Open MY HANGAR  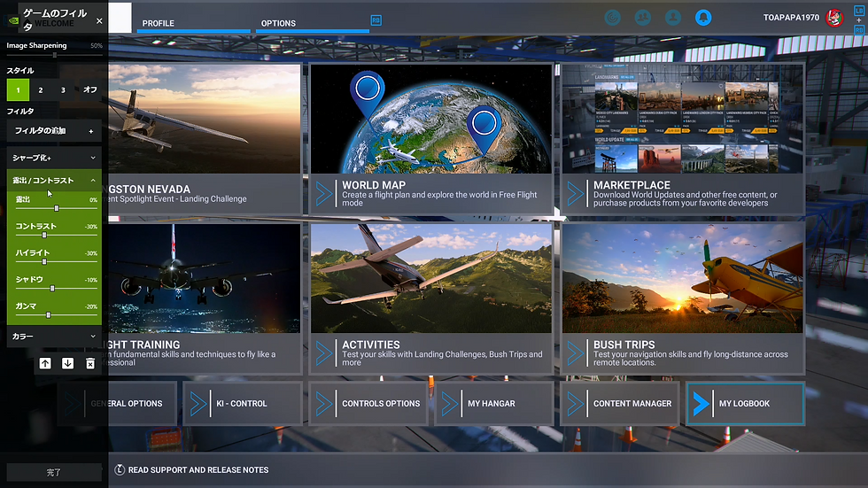(x=494, y=403)
